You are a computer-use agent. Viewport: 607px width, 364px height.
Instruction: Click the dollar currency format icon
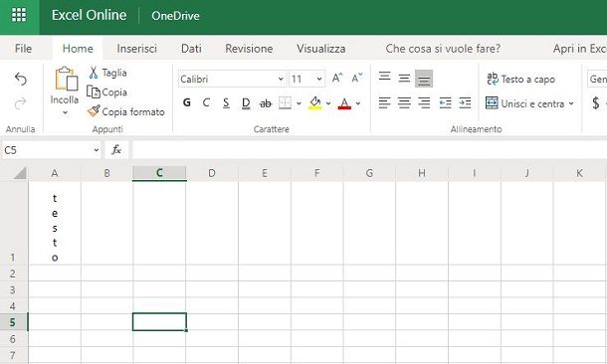[596, 103]
